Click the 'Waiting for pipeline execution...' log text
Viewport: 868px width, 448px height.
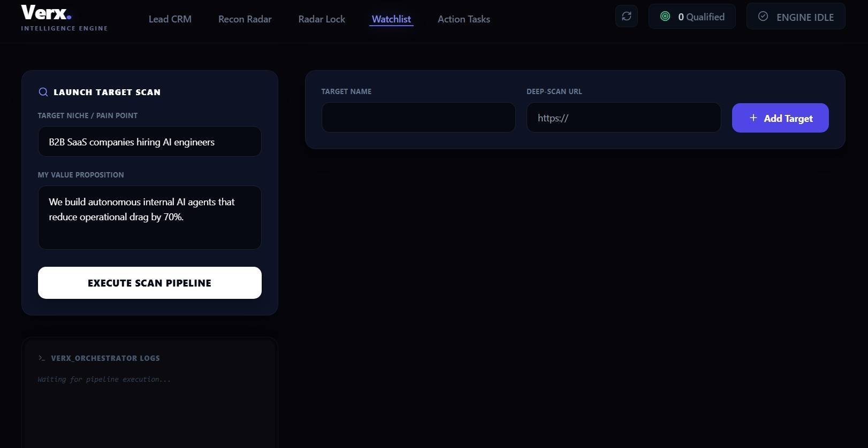pos(104,379)
